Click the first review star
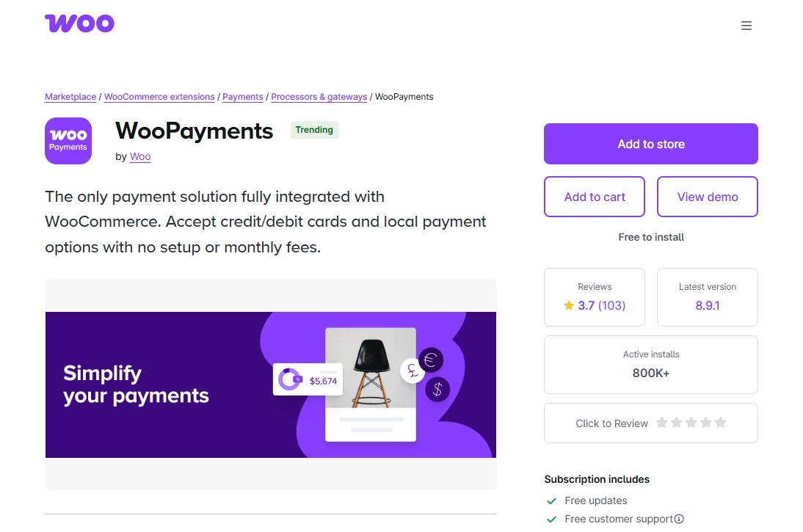 pyautogui.click(x=661, y=423)
